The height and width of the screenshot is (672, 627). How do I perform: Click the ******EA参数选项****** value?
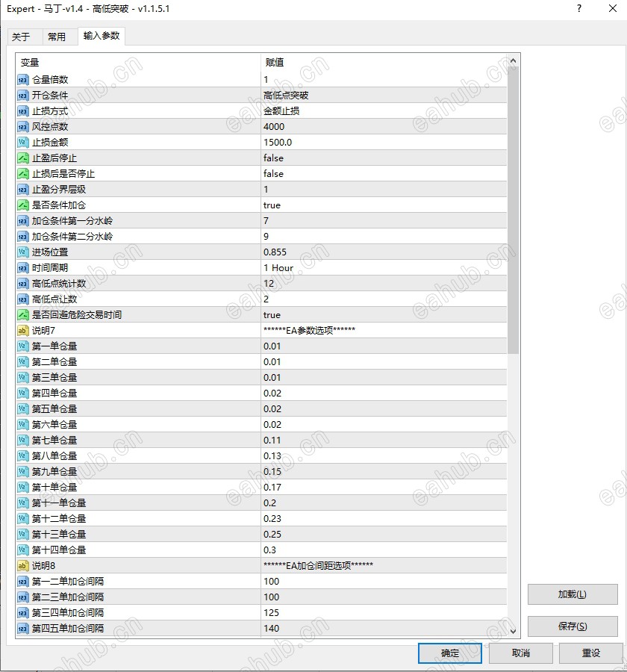tap(310, 331)
